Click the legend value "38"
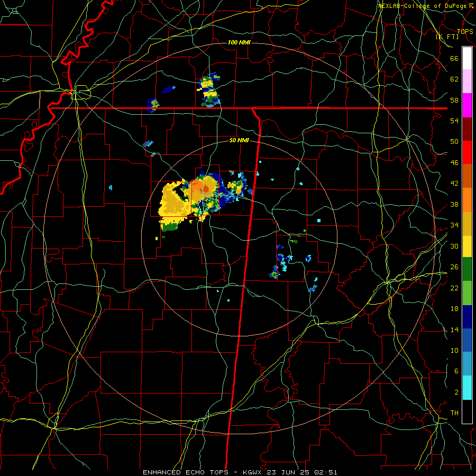 click(454, 204)
